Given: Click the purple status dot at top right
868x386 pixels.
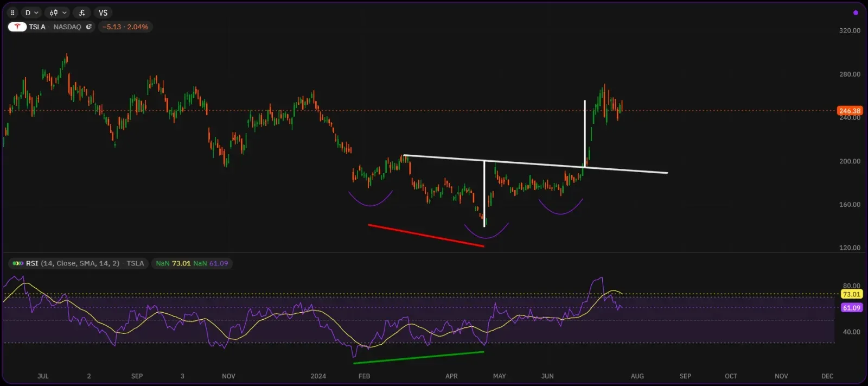Looking at the screenshot, I should [x=856, y=12].
